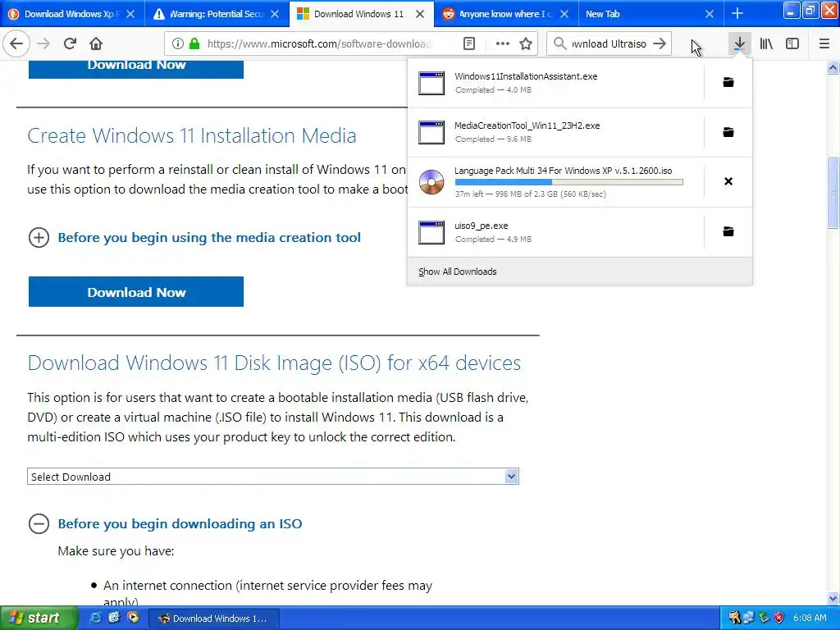Launch Windows Media Player from quick launch
This screenshot has height=630, width=840.
[133, 618]
